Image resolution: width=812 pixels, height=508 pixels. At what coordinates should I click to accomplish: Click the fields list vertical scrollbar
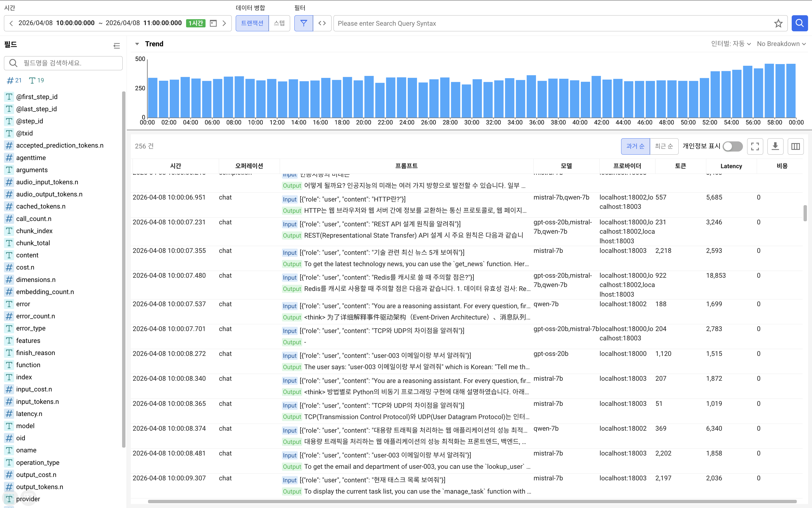point(123,270)
